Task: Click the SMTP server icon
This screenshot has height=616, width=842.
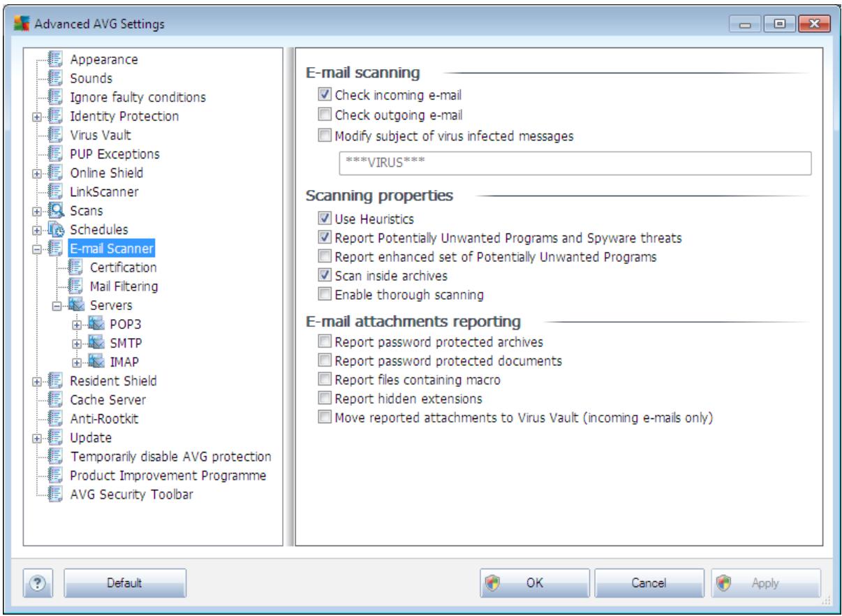Action: pyautogui.click(x=97, y=342)
